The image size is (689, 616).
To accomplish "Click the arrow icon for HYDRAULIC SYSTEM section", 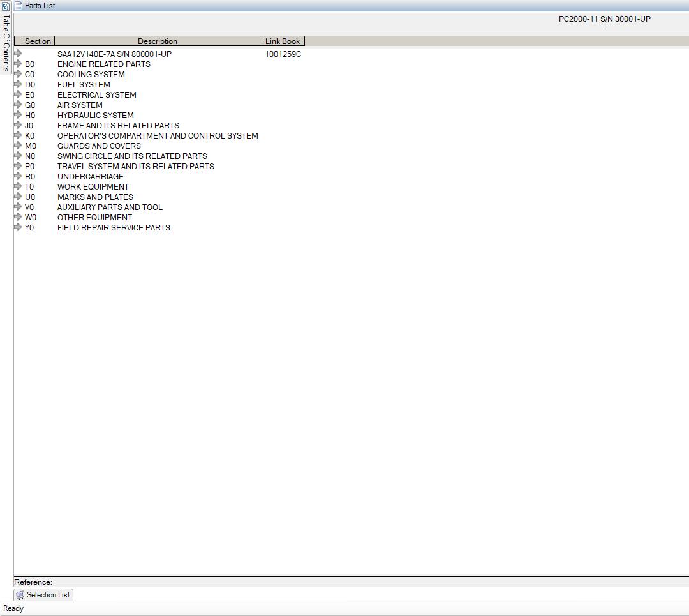I will point(18,115).
